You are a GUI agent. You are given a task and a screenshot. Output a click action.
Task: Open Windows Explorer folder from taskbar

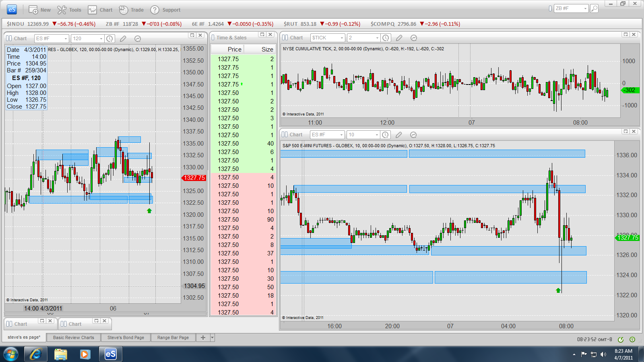(61, 354)
